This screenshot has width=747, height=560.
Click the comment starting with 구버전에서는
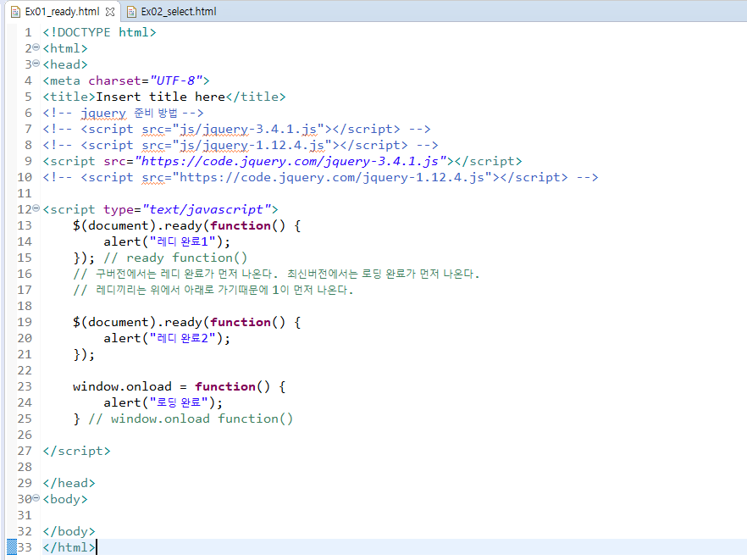pos(276,274)
